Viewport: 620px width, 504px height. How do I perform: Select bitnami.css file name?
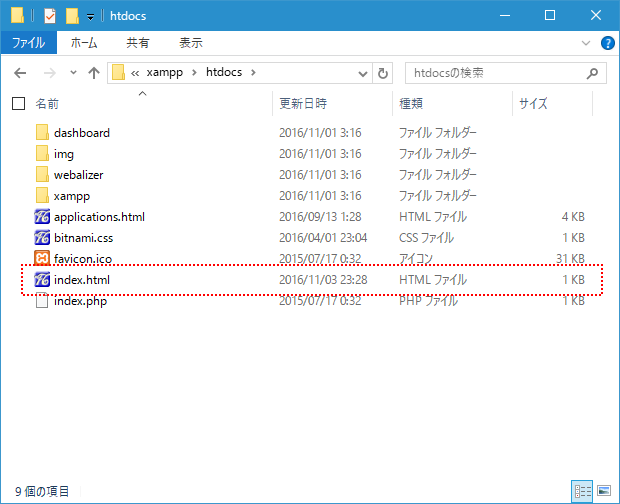click(x=83, y=238)
